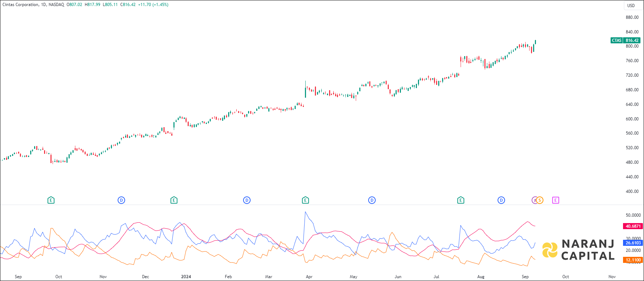Viewport: 644px width, 281px height.
Task: Open the USD currency selector
Action: [631, 6]
